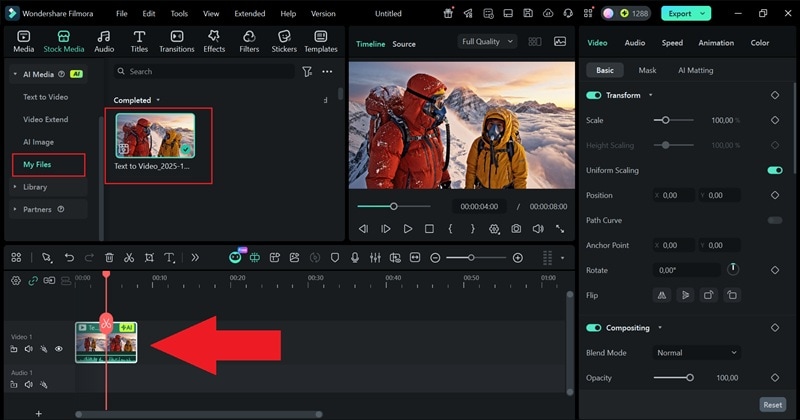Take a snapshot with the camera icon
Image resolution: width=800 pixels, height=420 pixels.
tap(516, 229)
